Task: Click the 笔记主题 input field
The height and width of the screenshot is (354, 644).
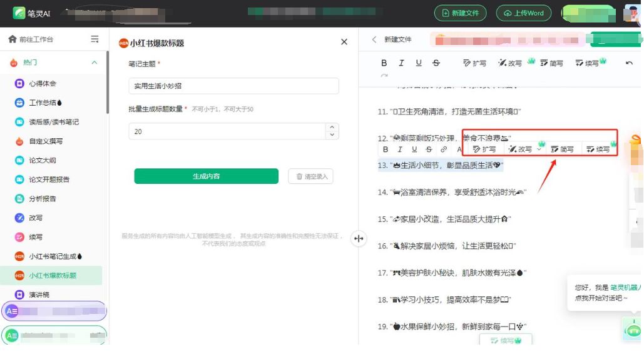Action: 233,86
